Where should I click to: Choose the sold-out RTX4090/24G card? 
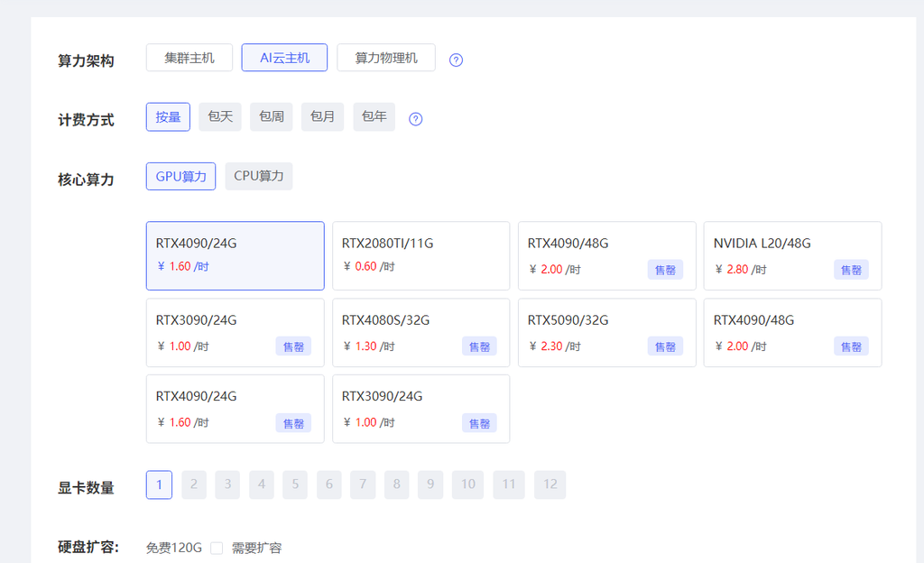pos(236,409)
